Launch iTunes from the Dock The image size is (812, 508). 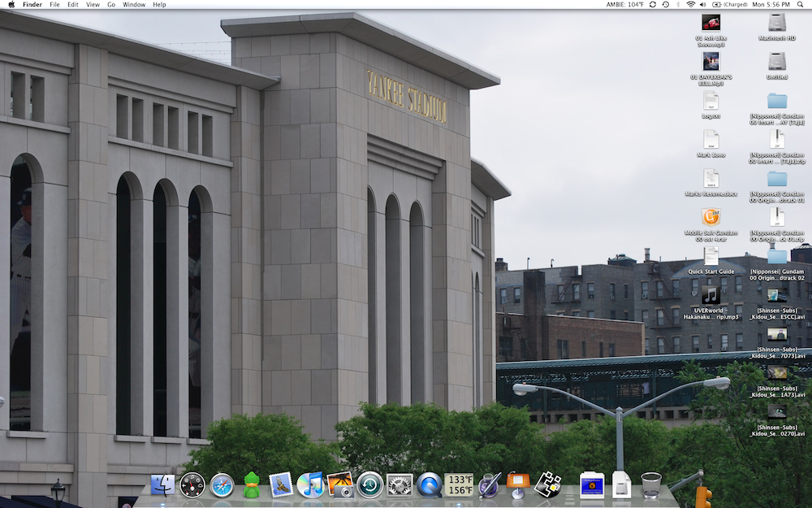pos(310,485)
